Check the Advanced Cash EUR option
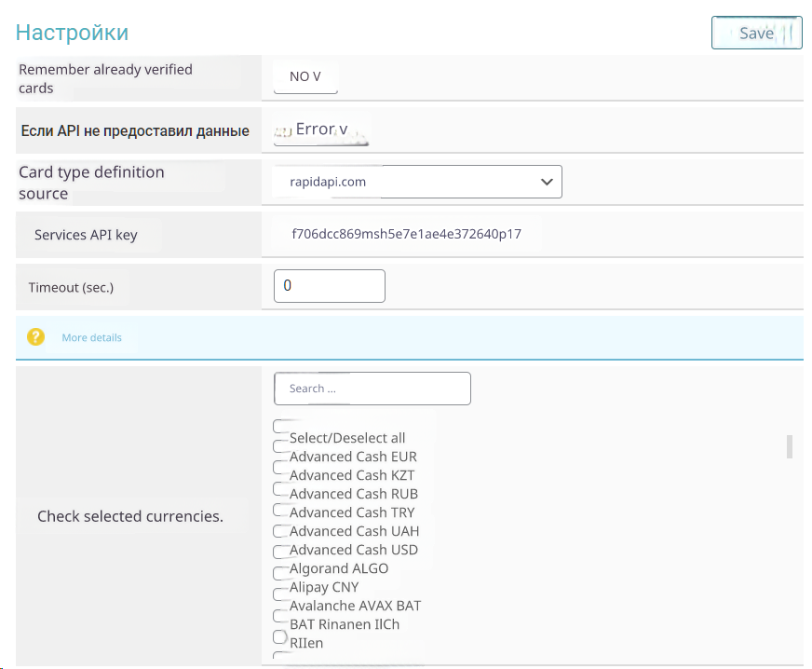The height and width of the screenshot is (669, 812). point(279,446)
